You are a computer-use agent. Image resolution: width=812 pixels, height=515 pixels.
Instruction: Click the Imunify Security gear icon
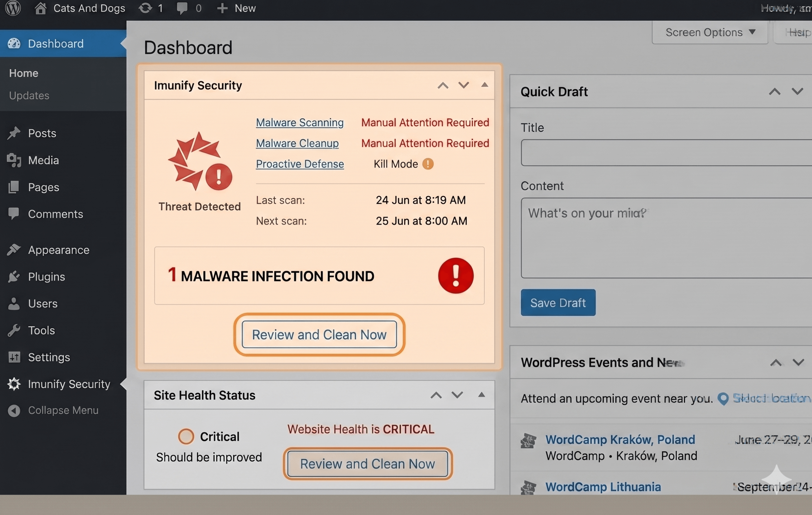click(x=14, y=384)
